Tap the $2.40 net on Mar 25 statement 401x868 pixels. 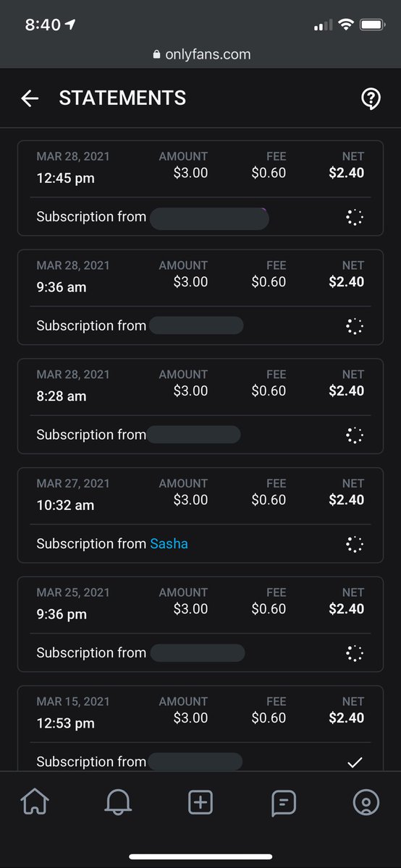pos(347,608)
